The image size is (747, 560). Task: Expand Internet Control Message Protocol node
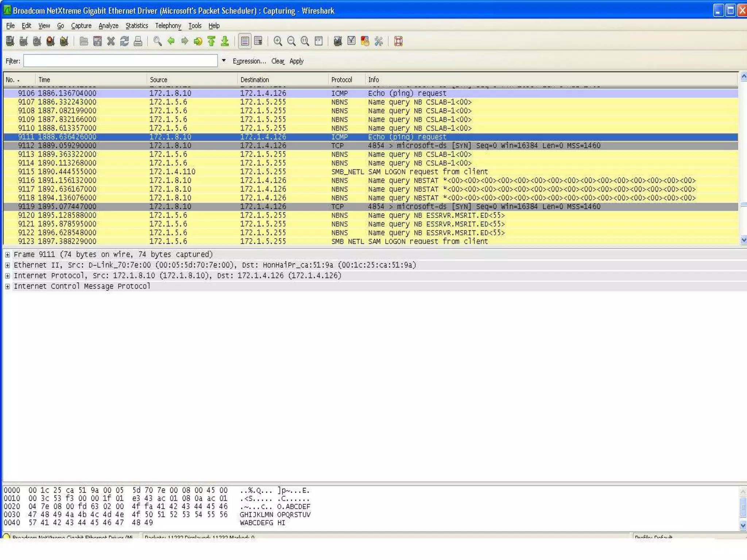7,287
